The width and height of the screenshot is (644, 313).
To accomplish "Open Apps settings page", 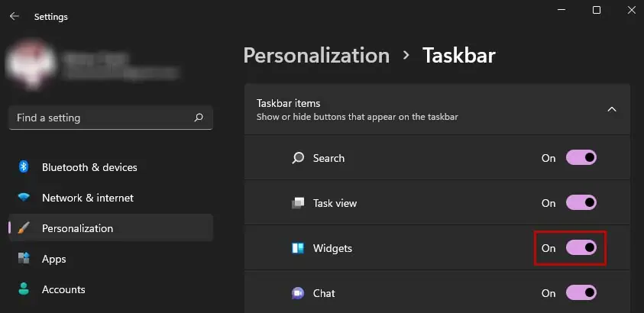I will coord(111,259).
